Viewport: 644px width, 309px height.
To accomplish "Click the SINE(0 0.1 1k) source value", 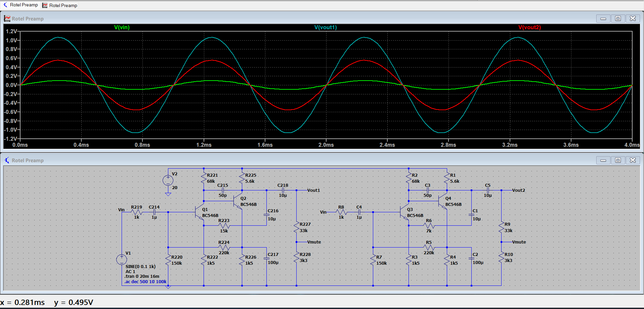I will (140, 266).
